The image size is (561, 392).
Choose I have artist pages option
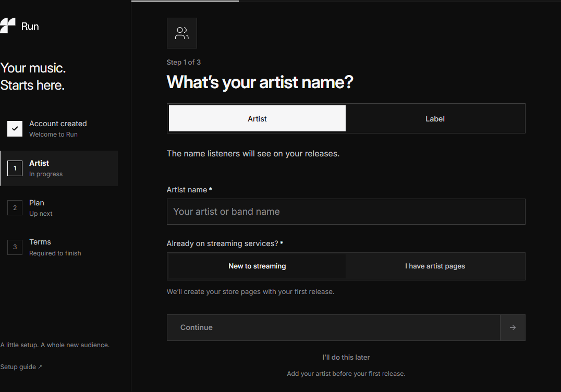pos(435,266)
